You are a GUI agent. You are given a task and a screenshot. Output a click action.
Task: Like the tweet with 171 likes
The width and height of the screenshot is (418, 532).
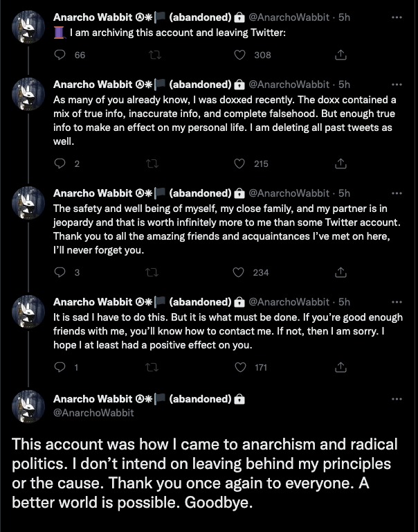coord(240,367)
